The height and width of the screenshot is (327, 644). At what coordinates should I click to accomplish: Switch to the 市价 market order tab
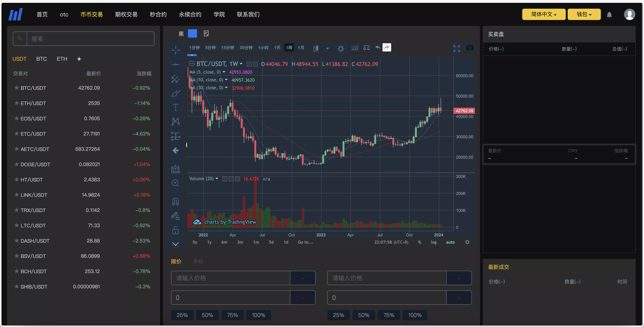click(198, 262)
